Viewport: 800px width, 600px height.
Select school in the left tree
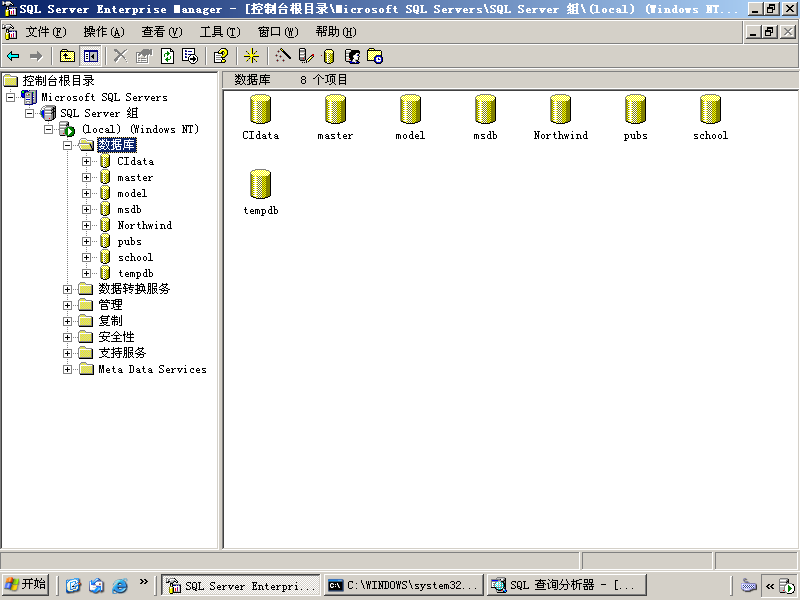click(x=135, y=258)
